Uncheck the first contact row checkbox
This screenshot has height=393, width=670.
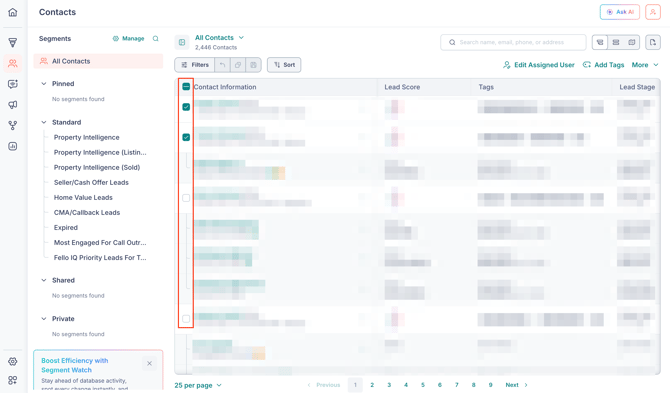(x=186, y=107)
